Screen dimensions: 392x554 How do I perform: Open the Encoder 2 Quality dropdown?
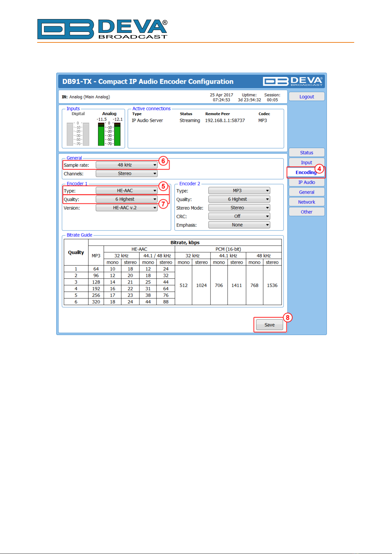click(239, 199)
